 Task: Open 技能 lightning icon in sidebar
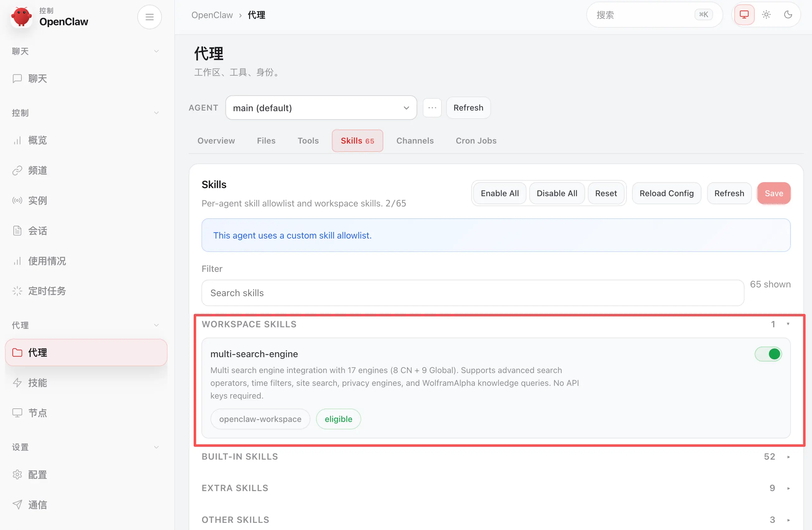(17, 383)
